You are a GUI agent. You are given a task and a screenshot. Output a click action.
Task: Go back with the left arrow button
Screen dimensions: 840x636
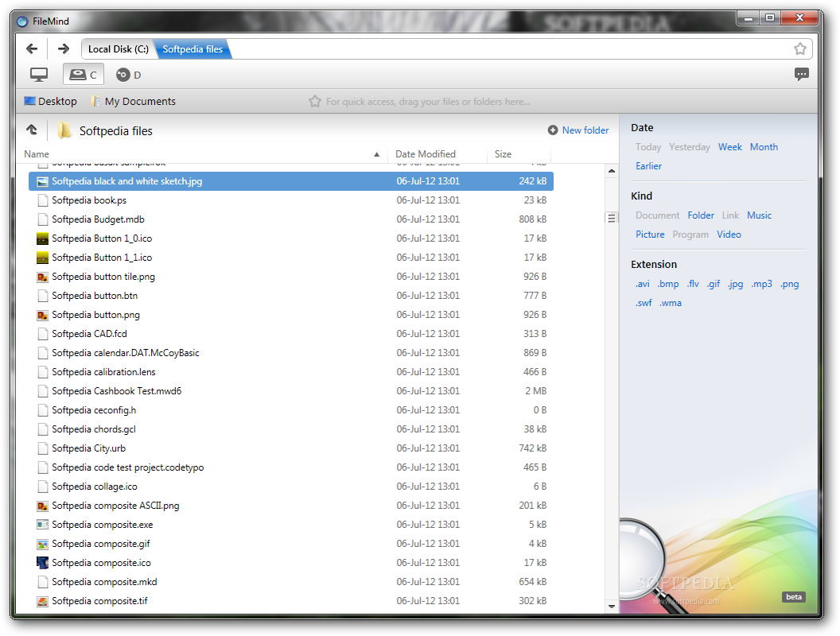pyautogui.click(x=32, y=48)
